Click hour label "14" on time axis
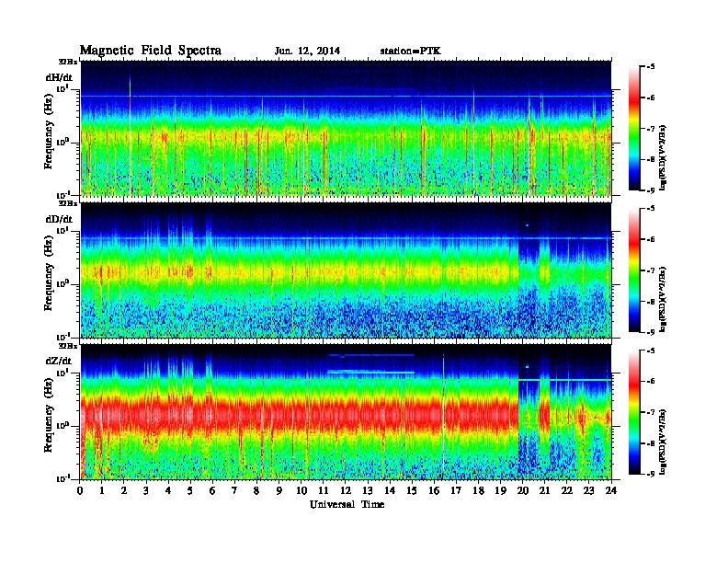The width and height of the screenshot is (728, 563). pyautogui.click(x=390, y=490)
